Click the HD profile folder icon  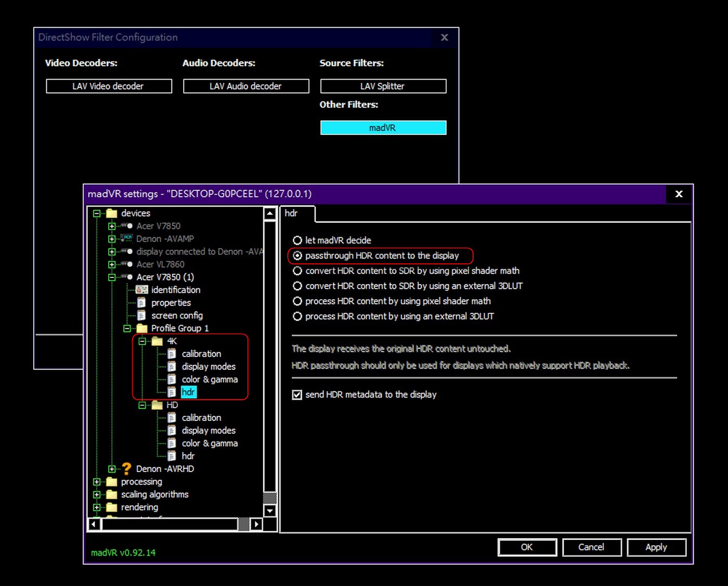point(157,405)
